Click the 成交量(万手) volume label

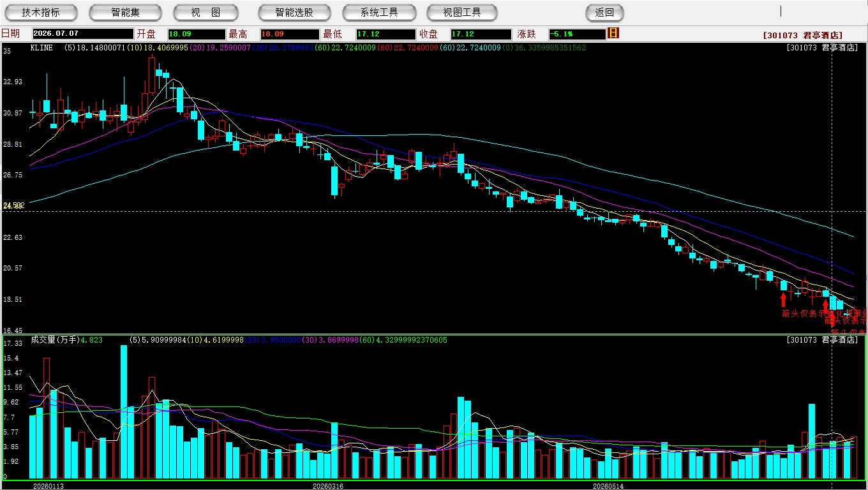(56, 340)
